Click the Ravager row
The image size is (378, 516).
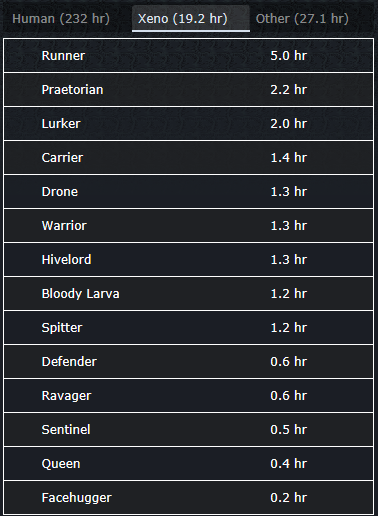point(189,396)
